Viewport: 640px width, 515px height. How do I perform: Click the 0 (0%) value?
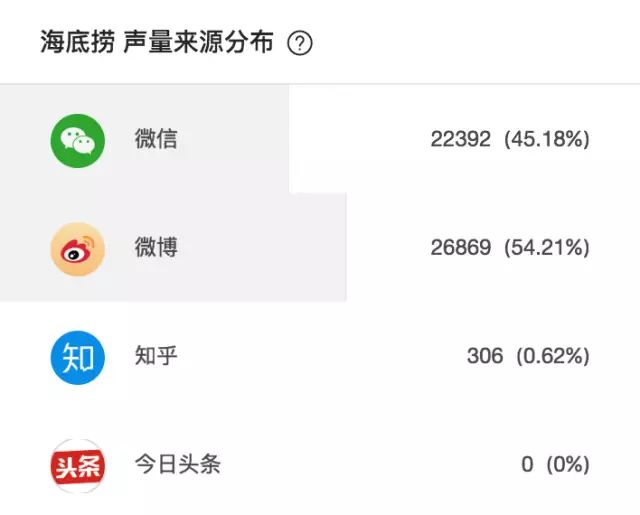[556, 465]
